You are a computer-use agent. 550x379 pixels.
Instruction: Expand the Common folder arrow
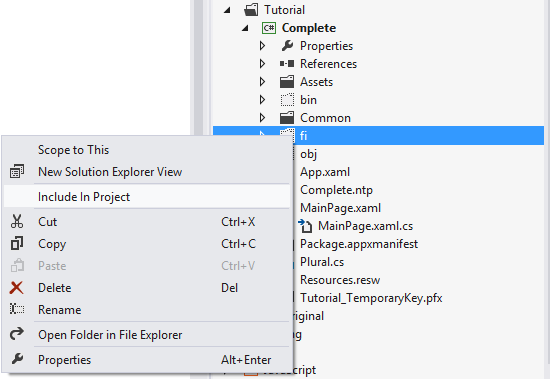coord(262,118)
